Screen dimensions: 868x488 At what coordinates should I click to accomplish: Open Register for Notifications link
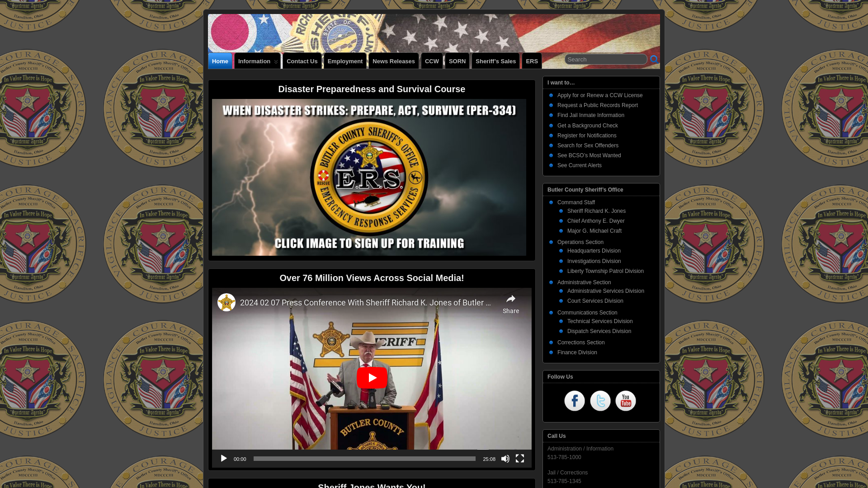587,136
